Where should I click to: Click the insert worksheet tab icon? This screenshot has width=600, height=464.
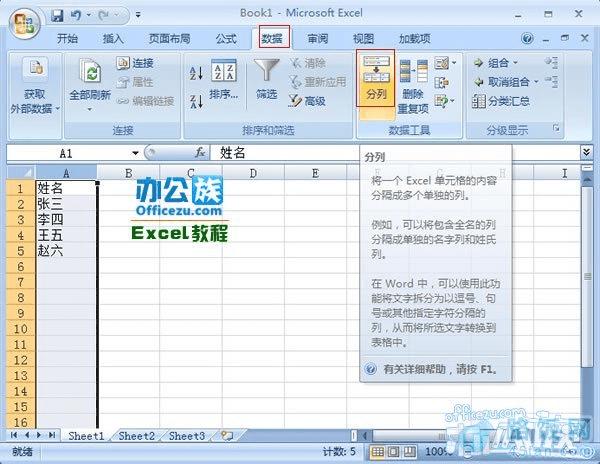[227, 435]
